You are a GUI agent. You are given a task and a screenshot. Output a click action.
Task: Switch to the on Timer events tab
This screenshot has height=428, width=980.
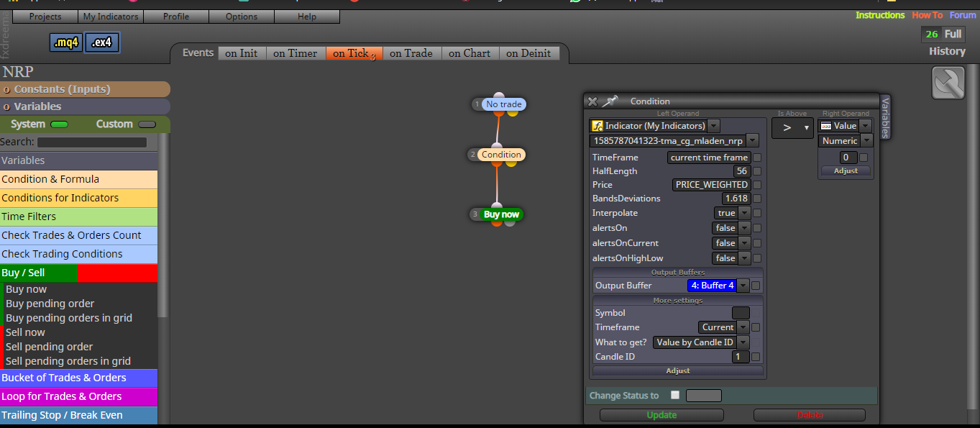tap(296, 53)
